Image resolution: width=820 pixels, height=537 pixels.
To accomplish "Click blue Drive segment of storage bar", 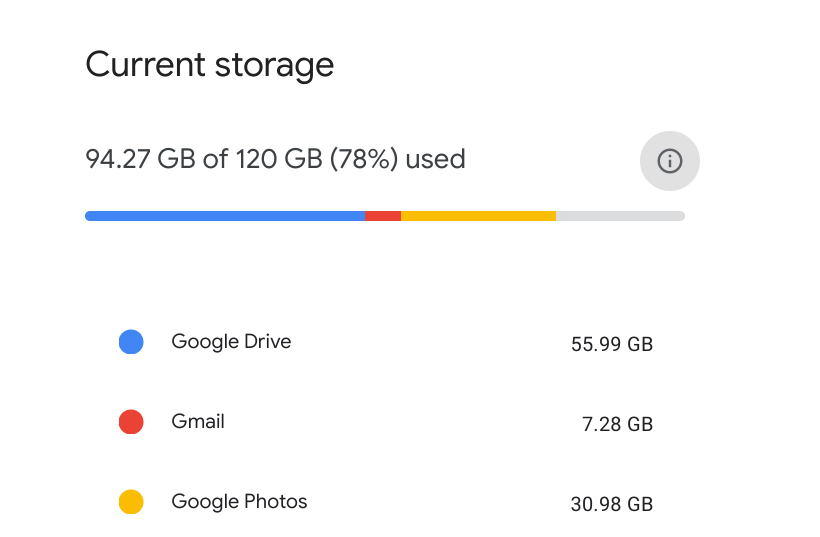I will click(225, 215).
